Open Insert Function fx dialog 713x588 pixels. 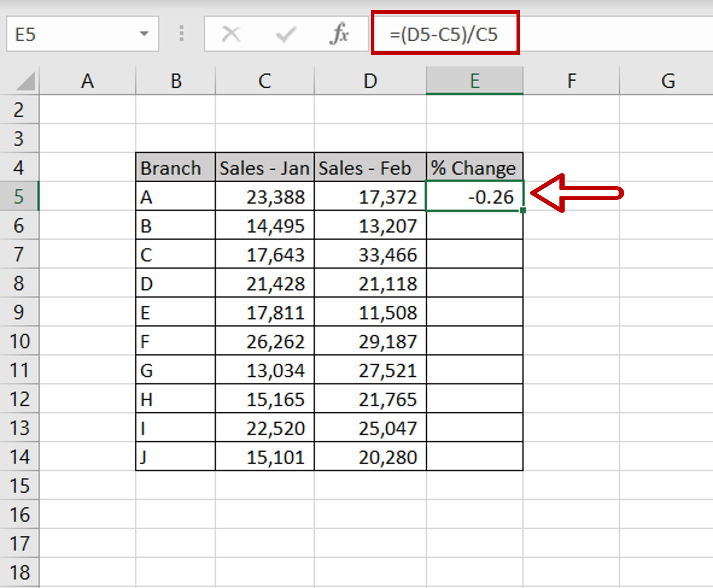tap(339, 34)
